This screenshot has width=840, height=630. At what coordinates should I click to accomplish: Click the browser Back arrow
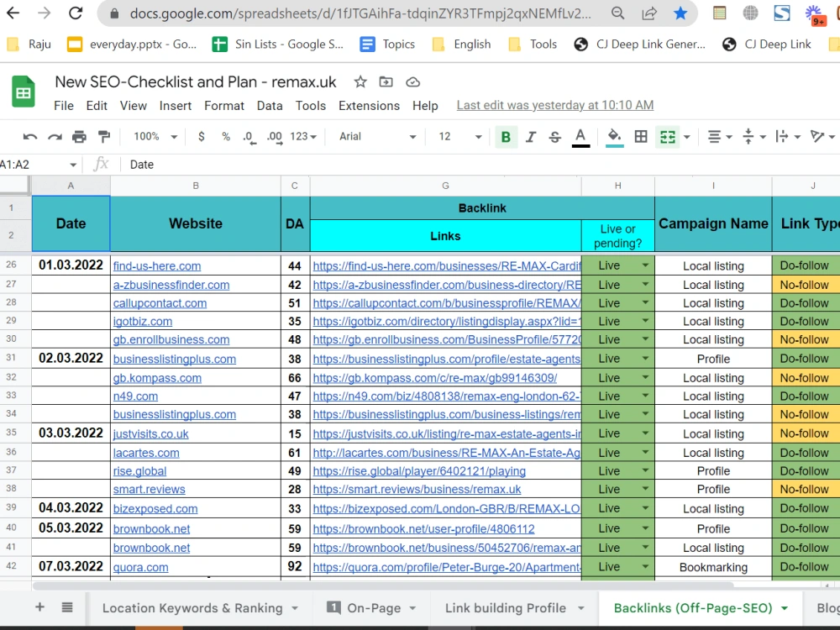click(x=13, y=13)
